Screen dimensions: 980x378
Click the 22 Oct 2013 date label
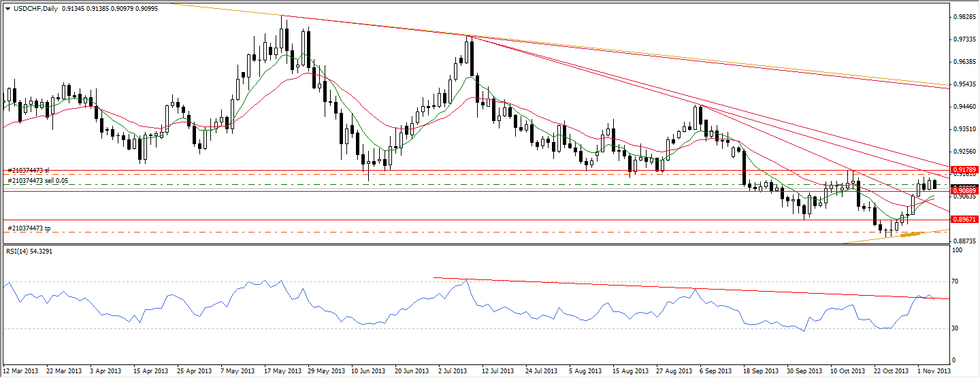point(893,371)
